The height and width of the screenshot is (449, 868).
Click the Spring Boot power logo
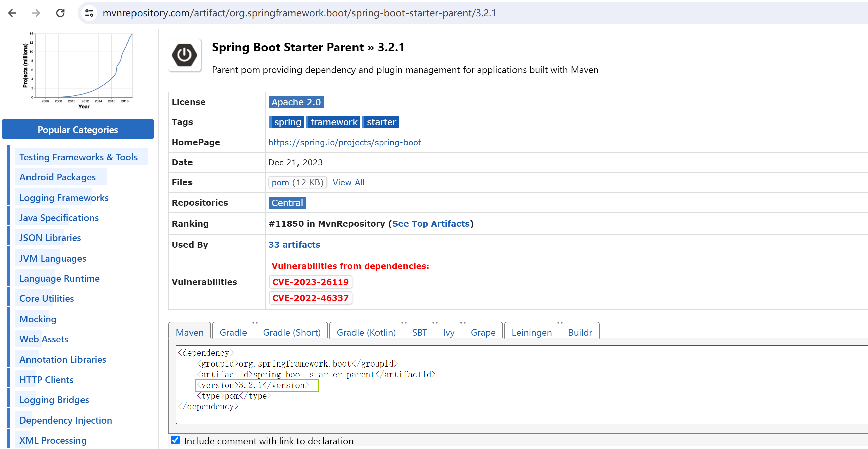(x=185, y=55)
